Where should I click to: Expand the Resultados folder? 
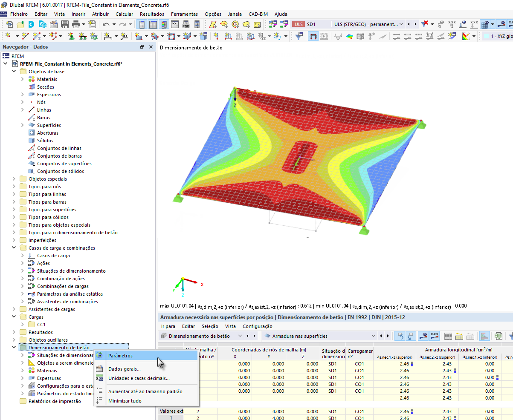point(14,332)
